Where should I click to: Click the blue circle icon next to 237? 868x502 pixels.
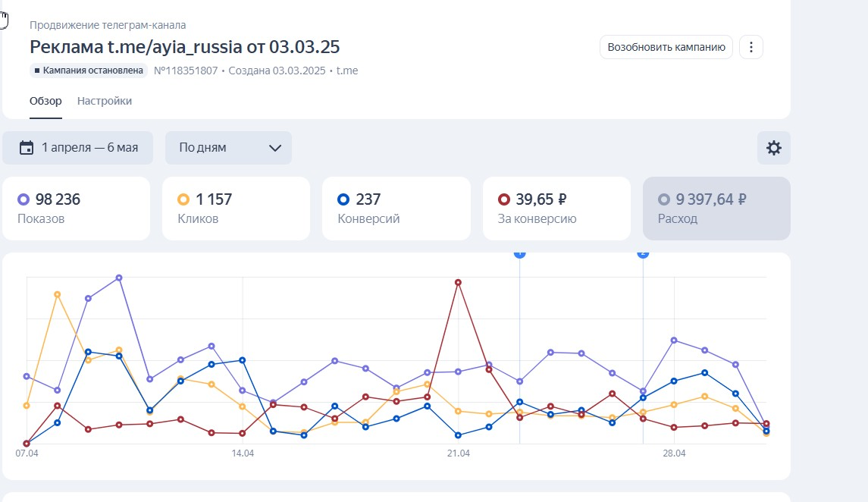pos(343,199)
